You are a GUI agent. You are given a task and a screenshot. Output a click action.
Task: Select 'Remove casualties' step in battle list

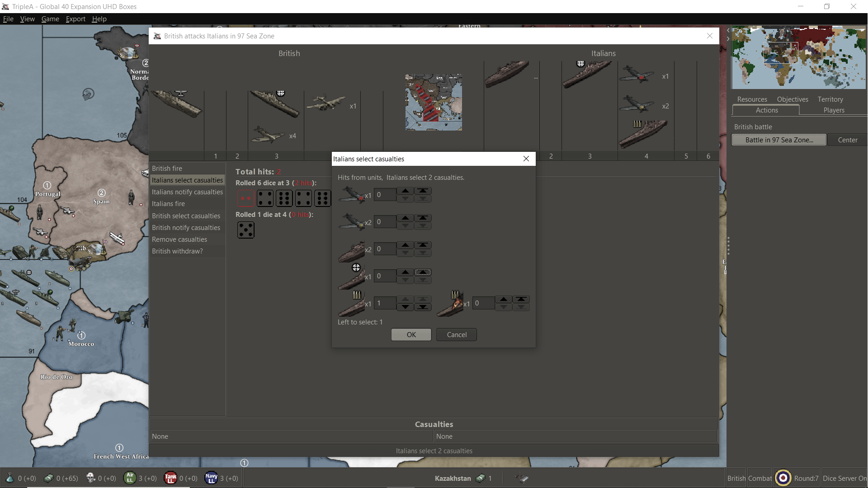[187, 239]
